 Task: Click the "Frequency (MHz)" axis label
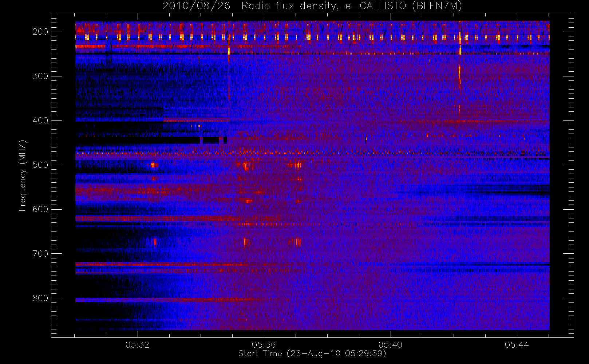point(23,175)
